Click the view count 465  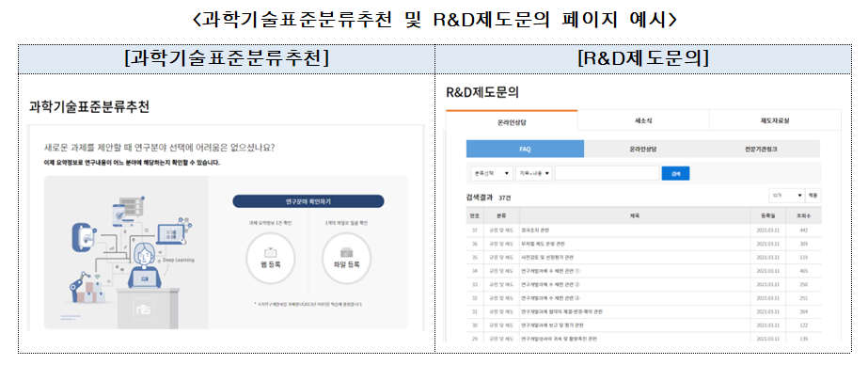pyautogui.click(x=804, y=271)
